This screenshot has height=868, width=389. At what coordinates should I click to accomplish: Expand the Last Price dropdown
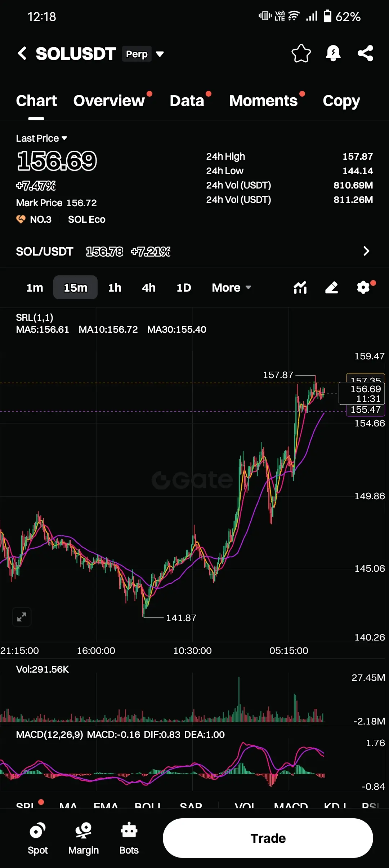click(41, 138)
